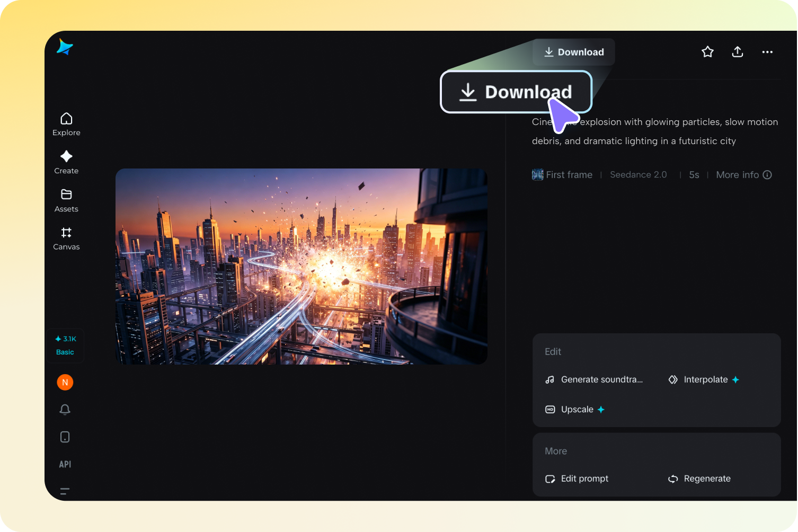Open the First frame reference image
Viewport: 798px width, 532px height.
click(x=562, y=175)
